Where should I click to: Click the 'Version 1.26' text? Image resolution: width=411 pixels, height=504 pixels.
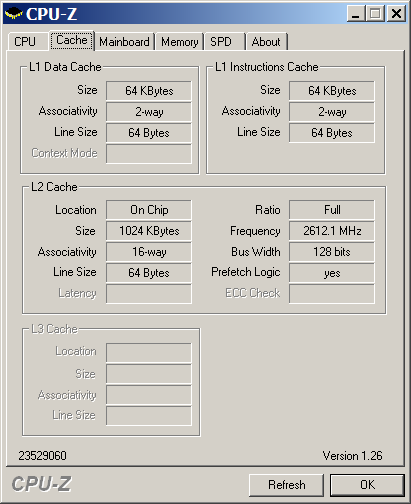tap(352, 456)
